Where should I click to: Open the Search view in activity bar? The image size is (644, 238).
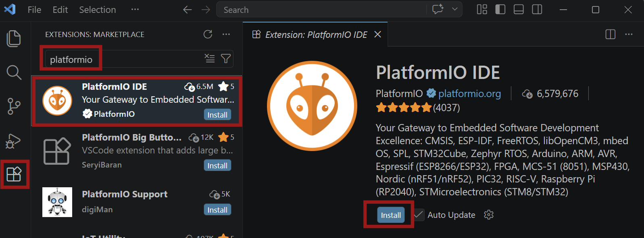(x=14, y=72)
